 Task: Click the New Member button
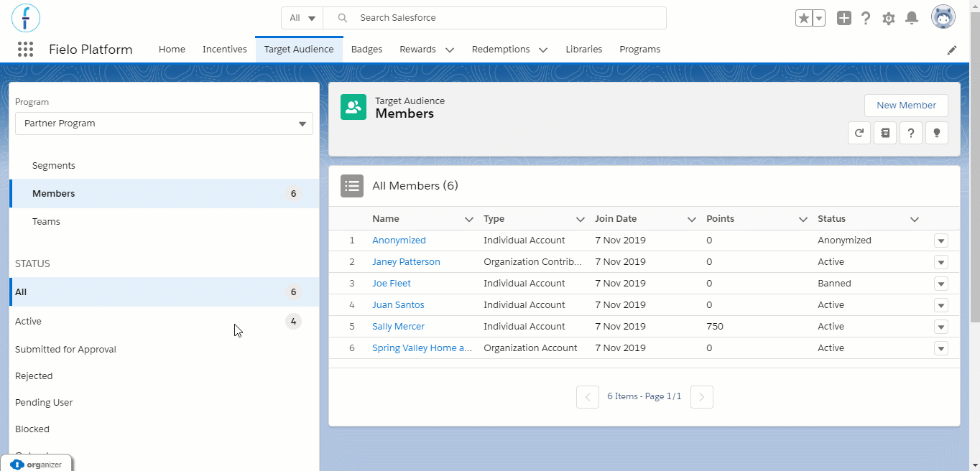[906, 106]
